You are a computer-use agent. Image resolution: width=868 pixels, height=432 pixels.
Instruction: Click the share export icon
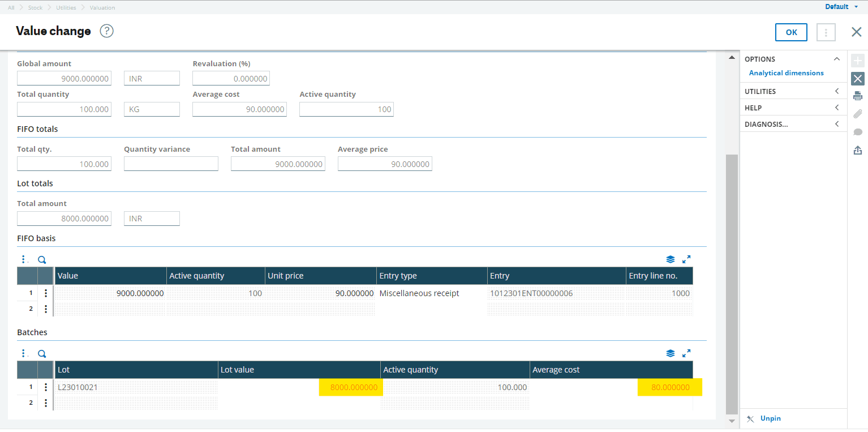858,150
